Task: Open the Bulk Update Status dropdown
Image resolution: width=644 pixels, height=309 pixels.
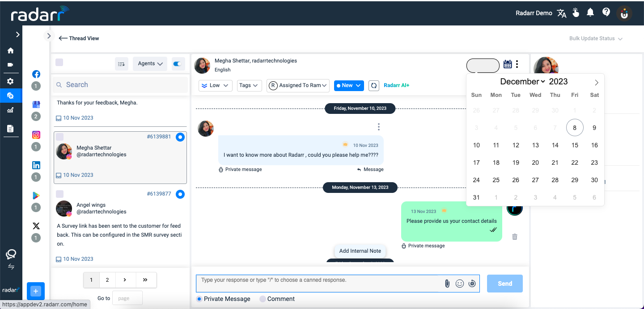Action: (596, 38)
